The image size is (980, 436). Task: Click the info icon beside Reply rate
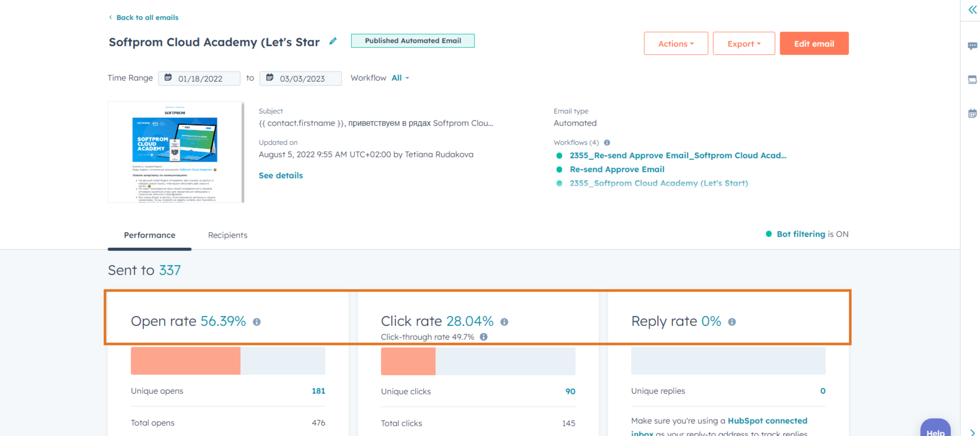pyautogui.click(x=732, y=322)
